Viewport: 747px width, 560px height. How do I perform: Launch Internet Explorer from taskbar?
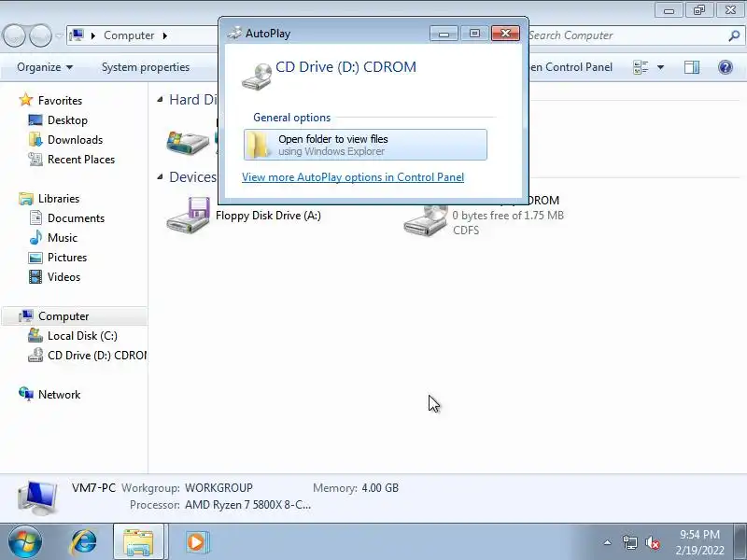[x=83, y=542]
